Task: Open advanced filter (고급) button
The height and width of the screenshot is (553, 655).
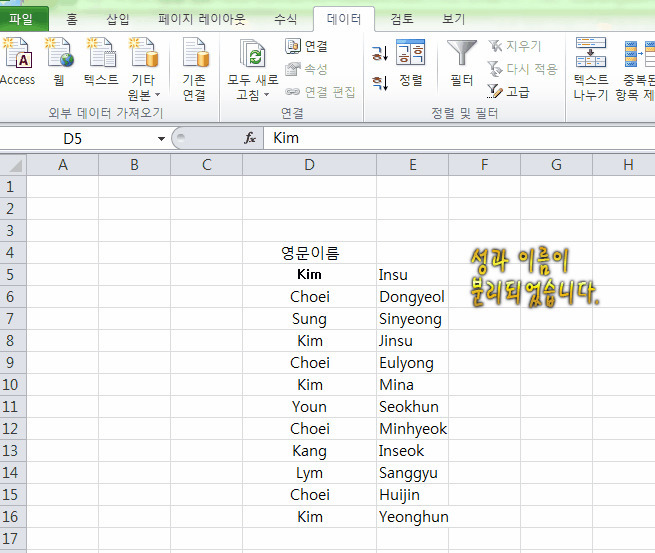Action: [x=508, y=92]
